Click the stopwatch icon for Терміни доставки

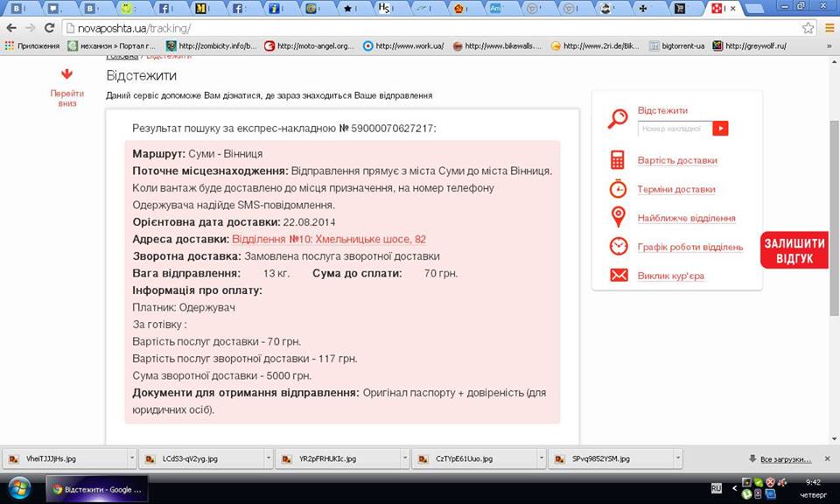[x=618, y=188]
